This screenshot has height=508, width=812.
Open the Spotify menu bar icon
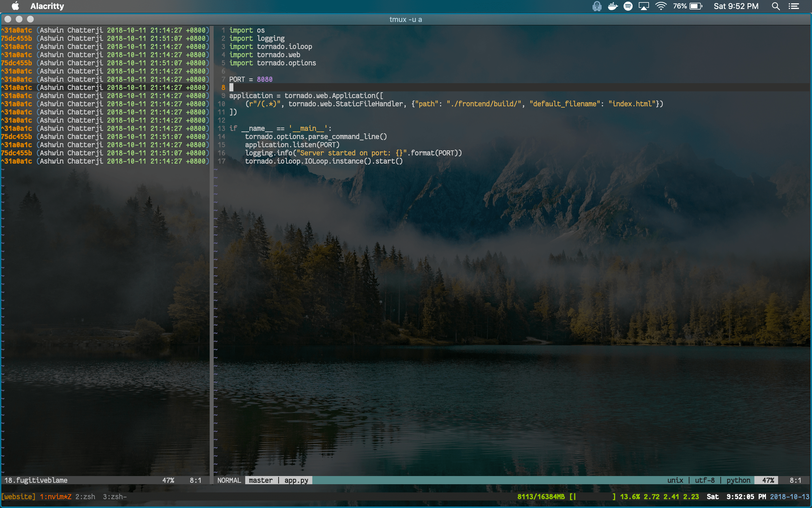628,6
